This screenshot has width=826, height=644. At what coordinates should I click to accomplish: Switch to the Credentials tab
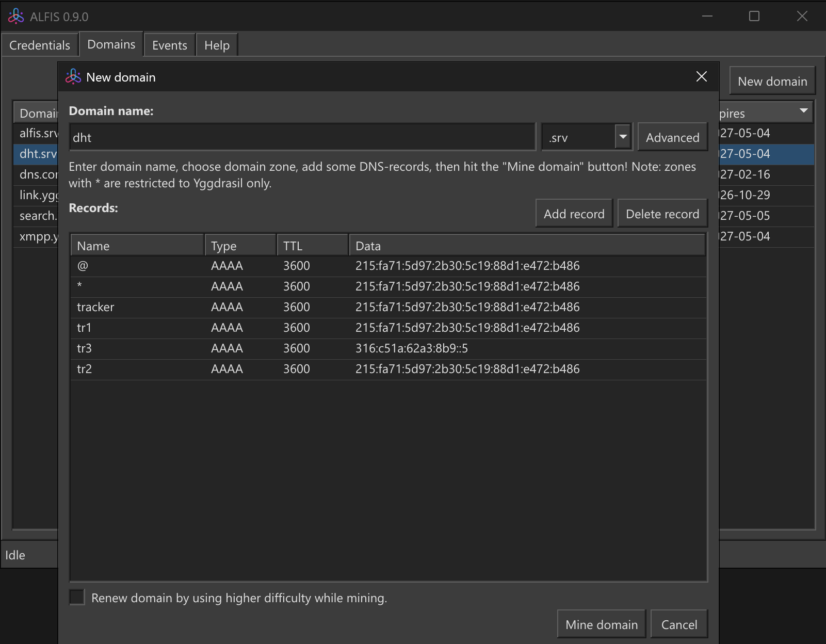pyautogui.click(x=40, y=45)
